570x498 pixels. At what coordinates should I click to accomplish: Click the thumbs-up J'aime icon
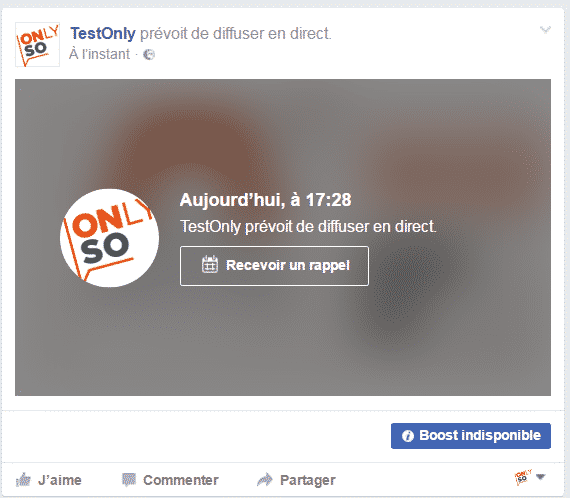[23, 479]
